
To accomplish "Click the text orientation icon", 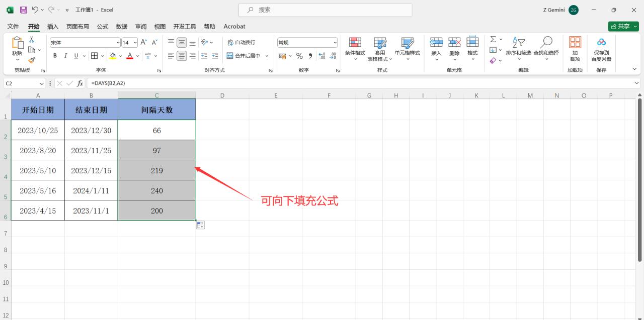I will tap(204, 42).
